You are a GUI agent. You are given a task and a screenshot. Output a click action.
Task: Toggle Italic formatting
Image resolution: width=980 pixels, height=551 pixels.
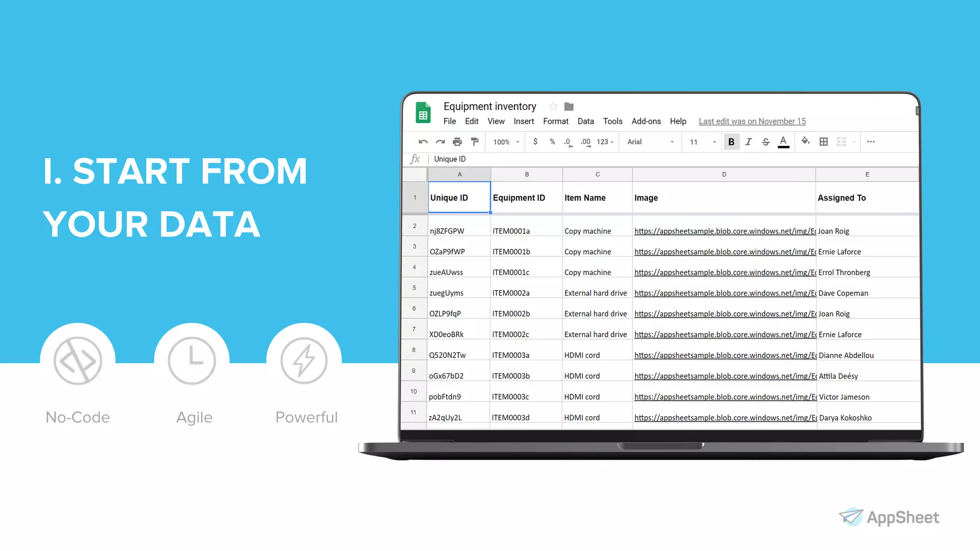point(749,142)
